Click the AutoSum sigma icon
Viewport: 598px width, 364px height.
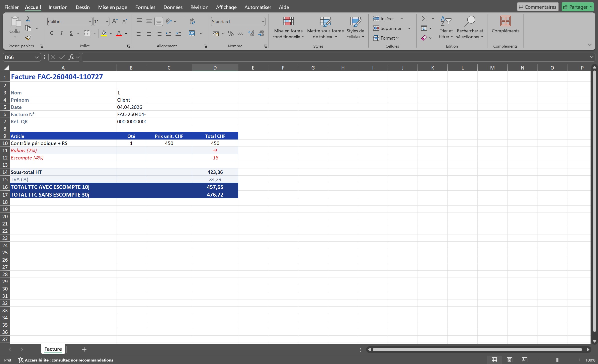pos(424,18)
